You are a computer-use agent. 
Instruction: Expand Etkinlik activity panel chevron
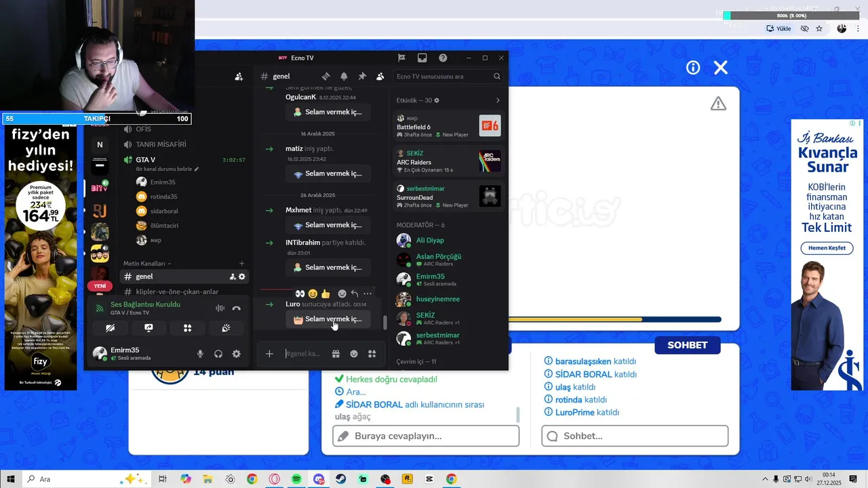[498, 100]
